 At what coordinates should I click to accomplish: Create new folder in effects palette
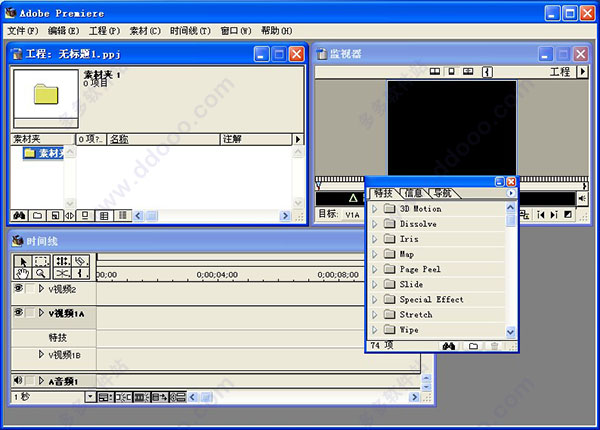pyautogui.click(x=473, y=346)
